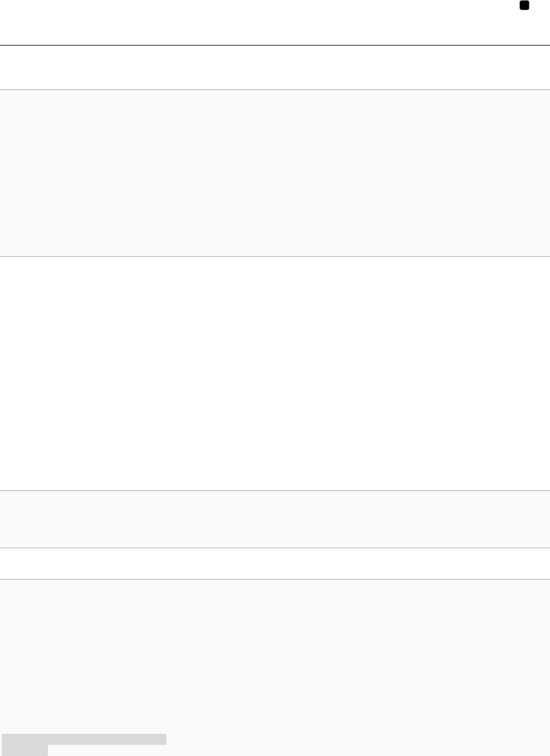Viewport: 550px width, 756px height.
Task: Click the bottom border of narrow gray band
Action: pyautogui.click(x=275, y=548)
